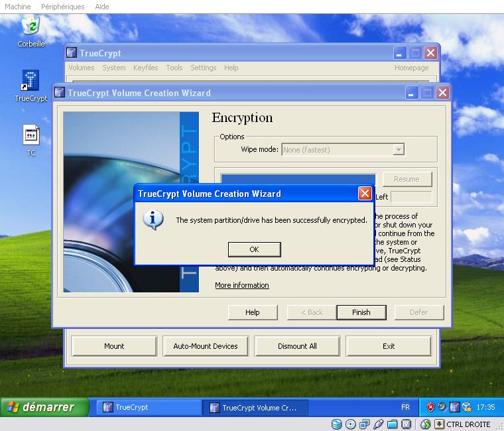Minimize the TrueCrypt main window

(400, 52)
